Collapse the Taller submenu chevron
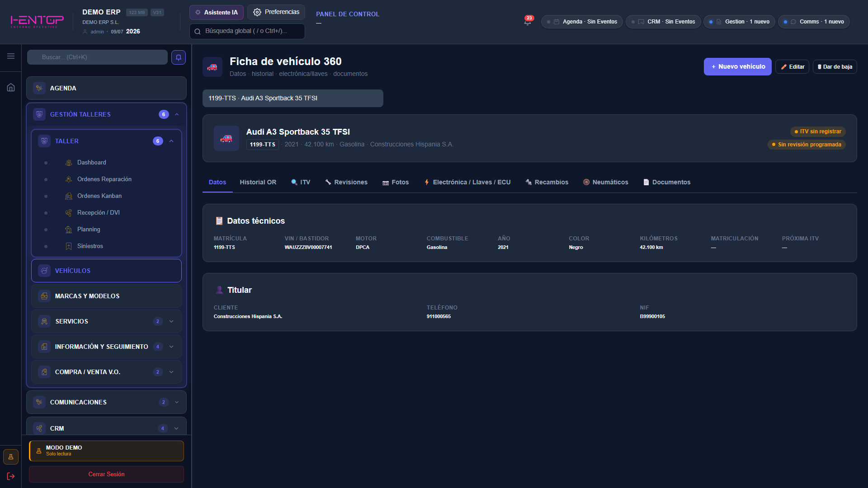Screen dimensions: 868x488 tap(171, 141)
